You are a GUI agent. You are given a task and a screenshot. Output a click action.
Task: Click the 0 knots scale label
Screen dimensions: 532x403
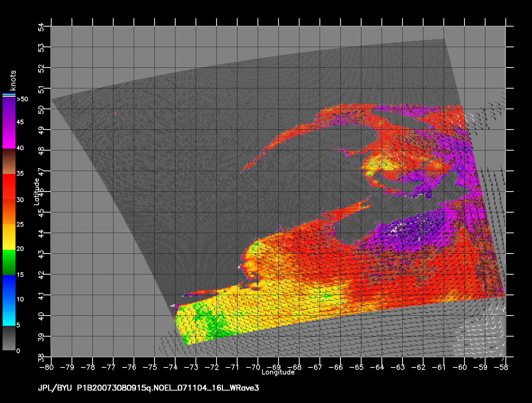[18, 351]
